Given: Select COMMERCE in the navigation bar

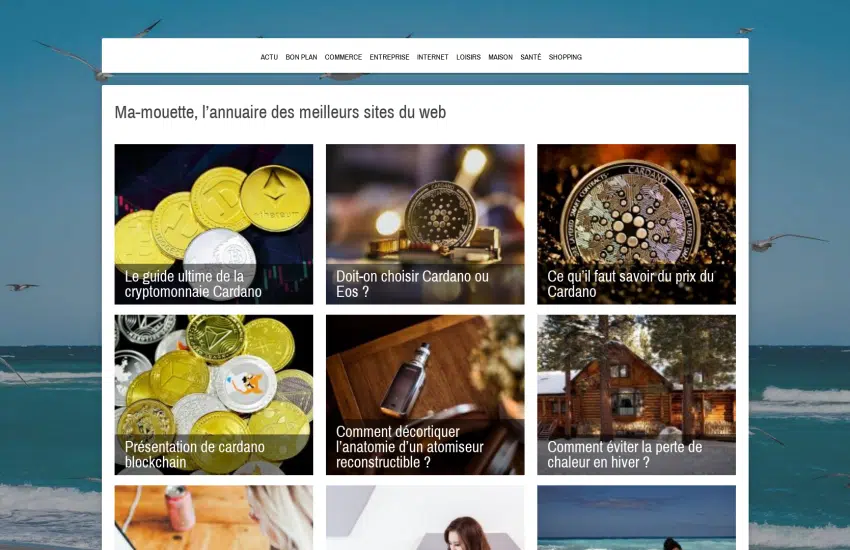Looking at the screenshot, I should 343,57.
